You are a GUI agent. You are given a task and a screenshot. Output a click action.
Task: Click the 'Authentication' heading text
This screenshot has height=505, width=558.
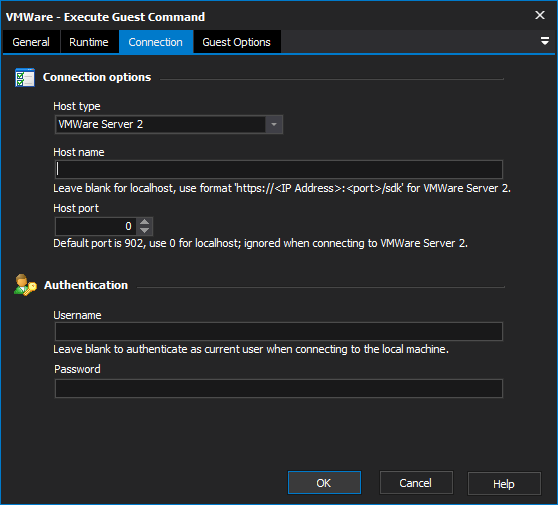point(86,285)
